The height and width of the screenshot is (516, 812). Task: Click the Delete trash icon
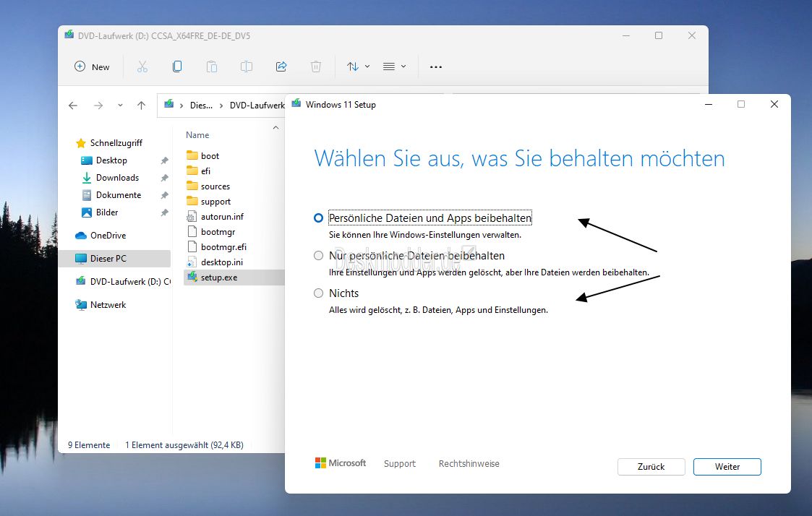coord(316,66)
